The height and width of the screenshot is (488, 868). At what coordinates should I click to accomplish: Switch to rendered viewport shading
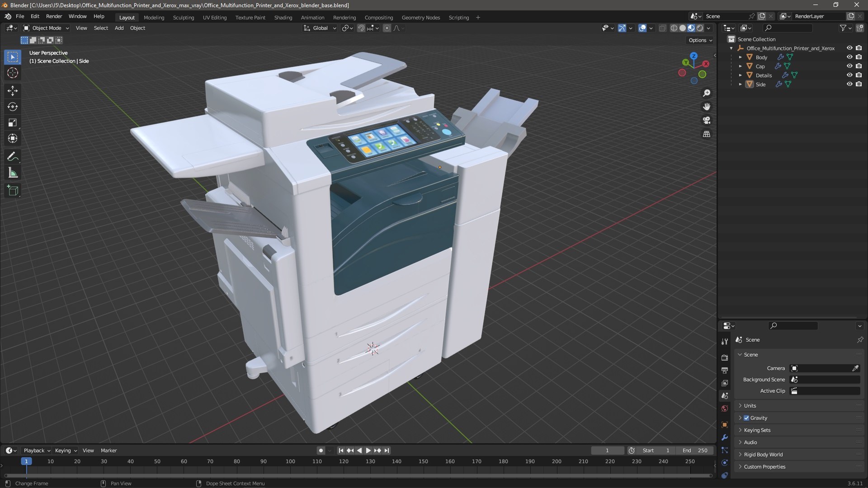(x=700, y=28)
